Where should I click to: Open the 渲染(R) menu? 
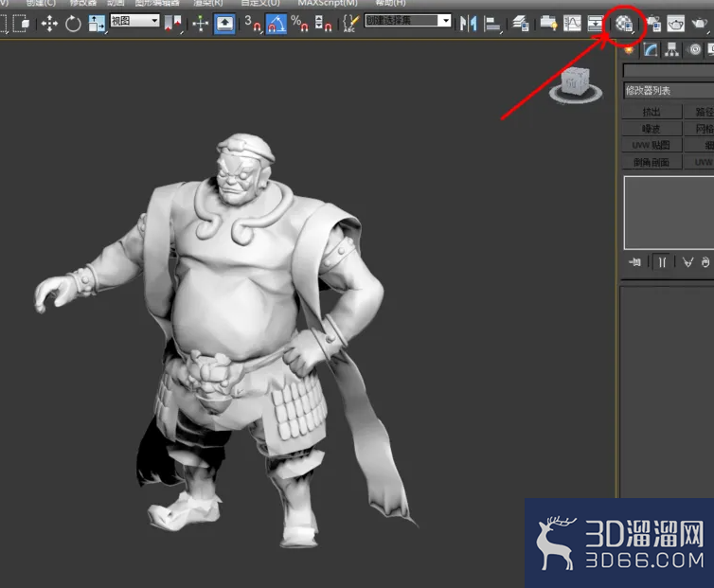[x=208, y=3]
